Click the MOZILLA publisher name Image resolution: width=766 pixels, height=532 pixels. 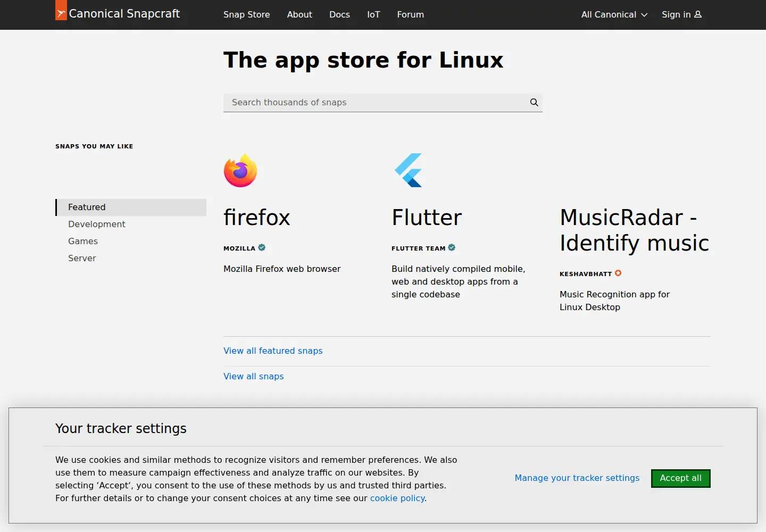tap(239, 248)
